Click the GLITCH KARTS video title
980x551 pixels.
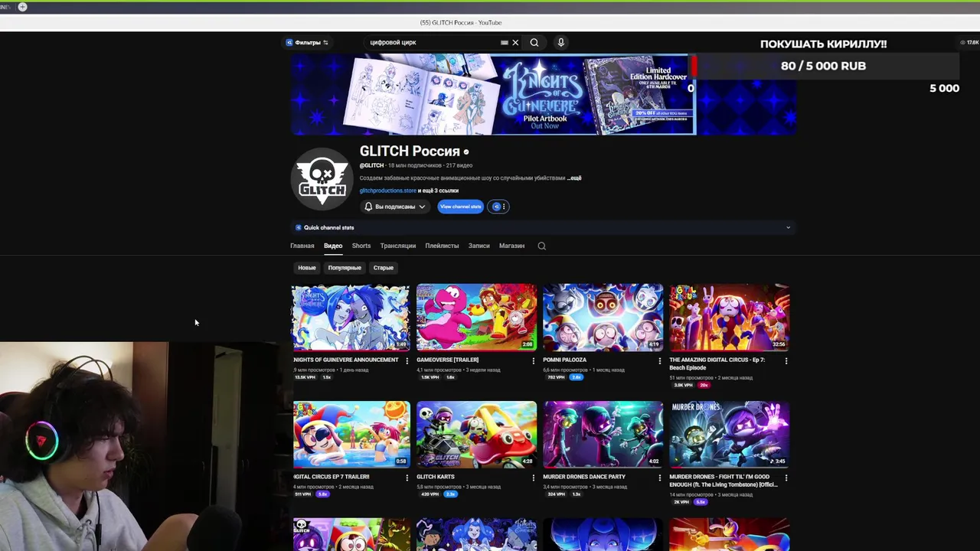click(436, 477)
